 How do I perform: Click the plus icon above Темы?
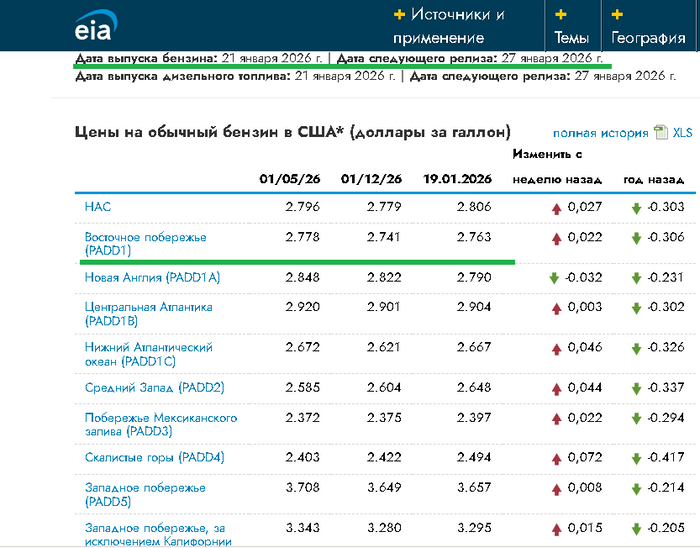point(560,15)
